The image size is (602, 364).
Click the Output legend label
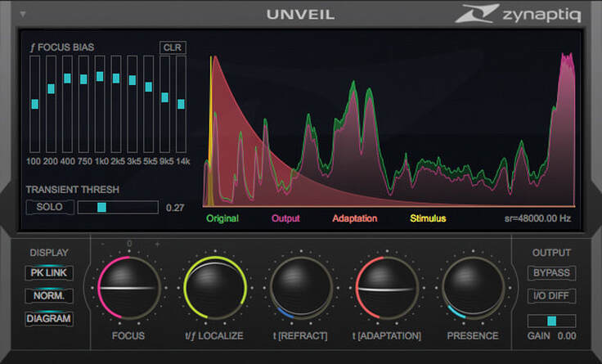tap(285, 218)
